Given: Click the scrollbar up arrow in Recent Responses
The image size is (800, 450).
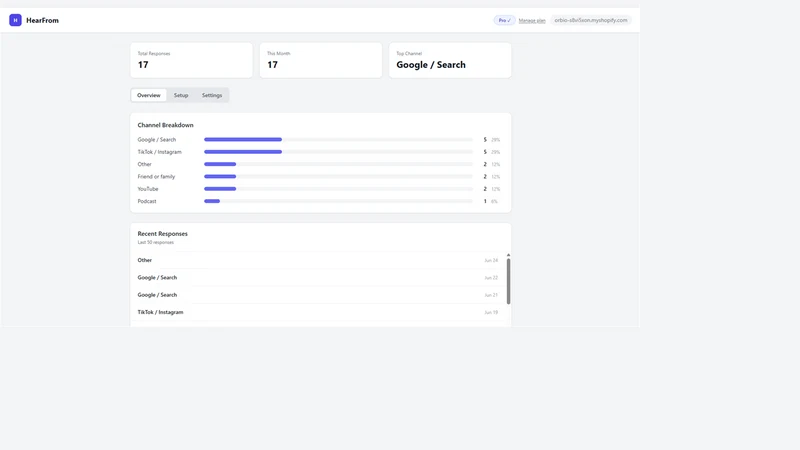Looking at the screenshot, I should tap(508, 255).
